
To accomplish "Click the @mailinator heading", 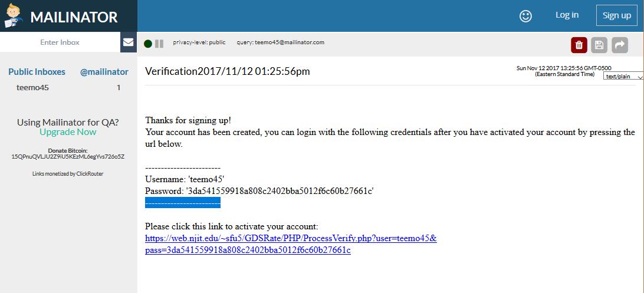I will 104,72.
